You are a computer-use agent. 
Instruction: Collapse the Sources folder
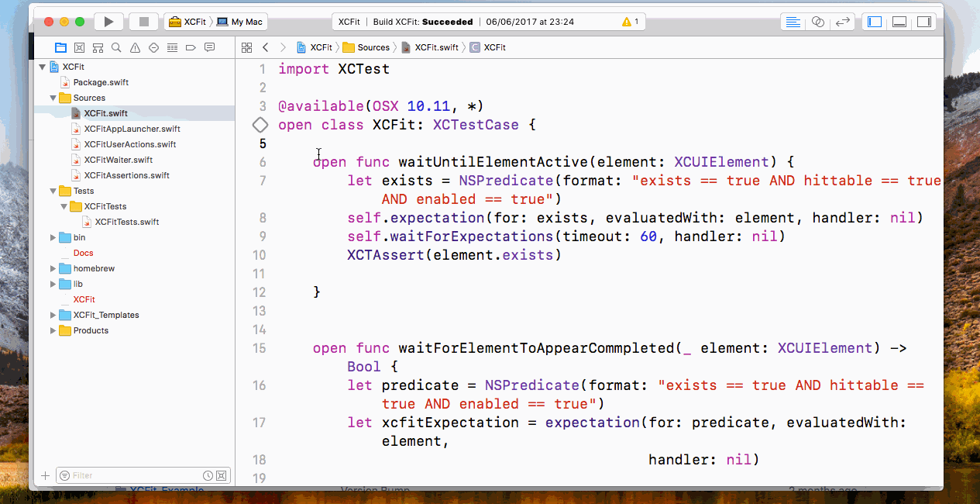tap(53, 98)
